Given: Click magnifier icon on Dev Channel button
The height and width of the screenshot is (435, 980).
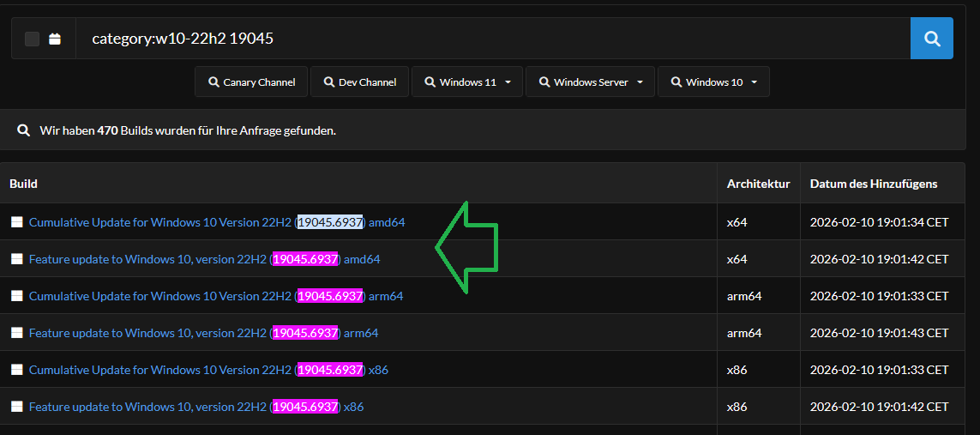Looking at the screenshot, I should click(x=329, y=82).
